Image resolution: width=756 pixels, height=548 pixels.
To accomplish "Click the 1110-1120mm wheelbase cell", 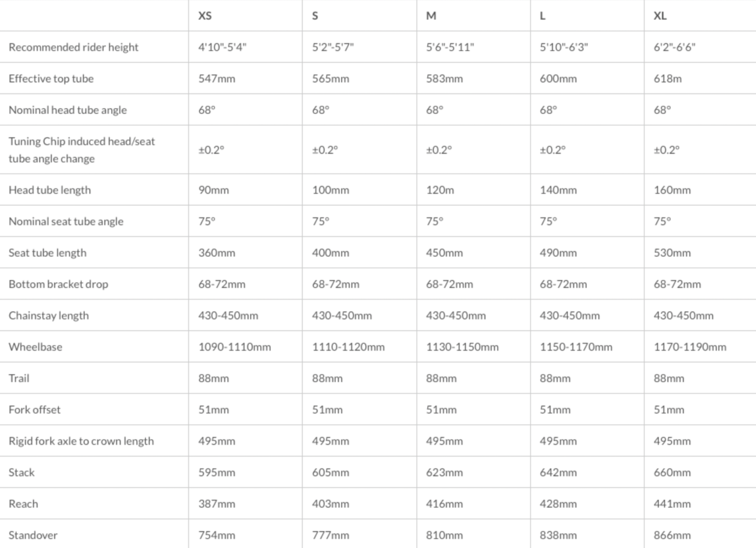I will coord(348,347).
